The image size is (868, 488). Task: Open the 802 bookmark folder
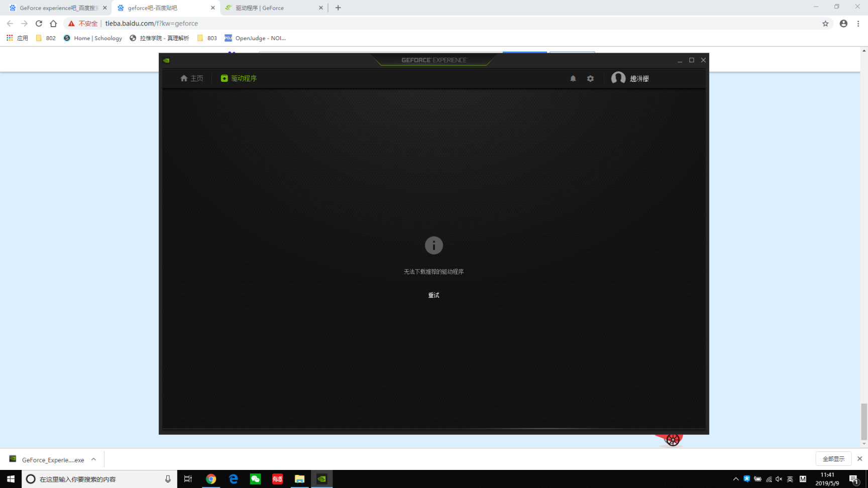tap(46, 38)
